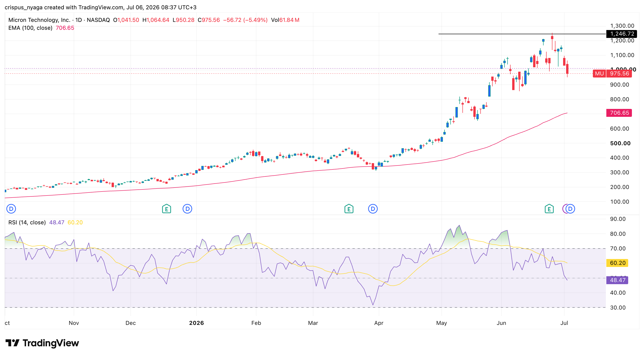Click the RSI legend value 48.47

click(57, 222)
